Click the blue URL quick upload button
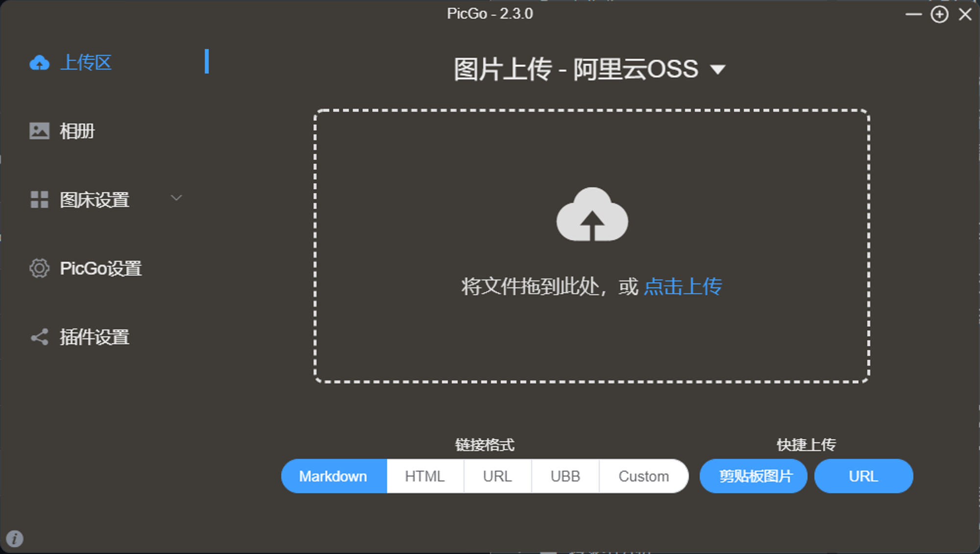This screenshot has width=980, height=554. pos(864,476)
